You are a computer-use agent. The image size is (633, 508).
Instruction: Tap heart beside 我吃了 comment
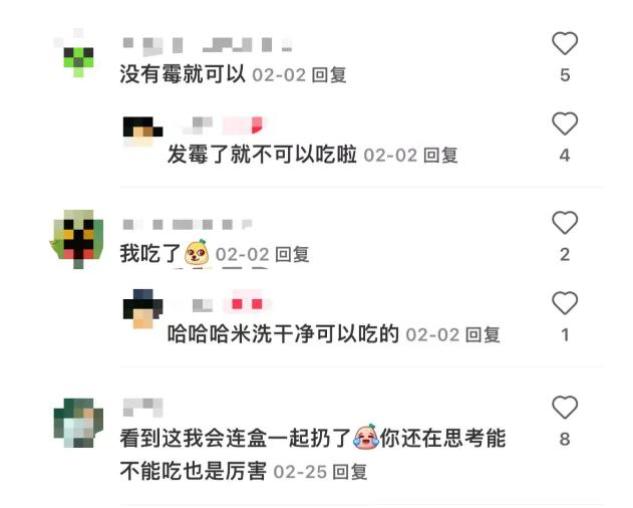(565, 223)
